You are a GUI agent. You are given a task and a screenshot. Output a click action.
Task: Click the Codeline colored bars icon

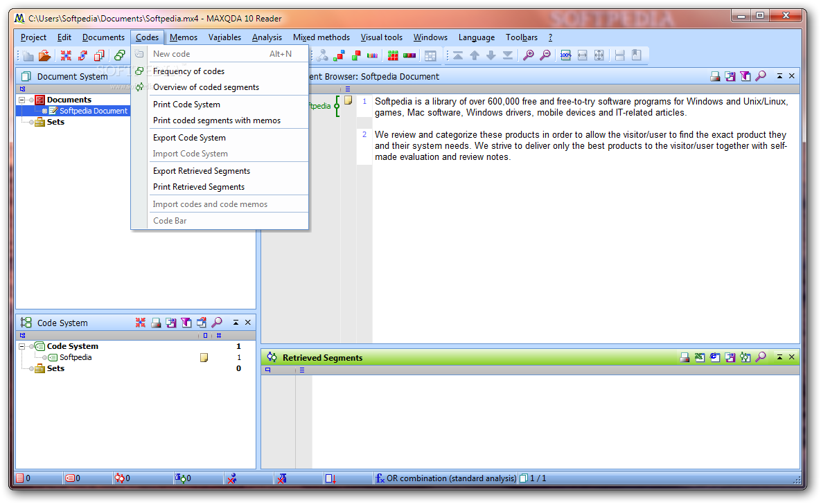pyautogui.click(x=372, y=55)
